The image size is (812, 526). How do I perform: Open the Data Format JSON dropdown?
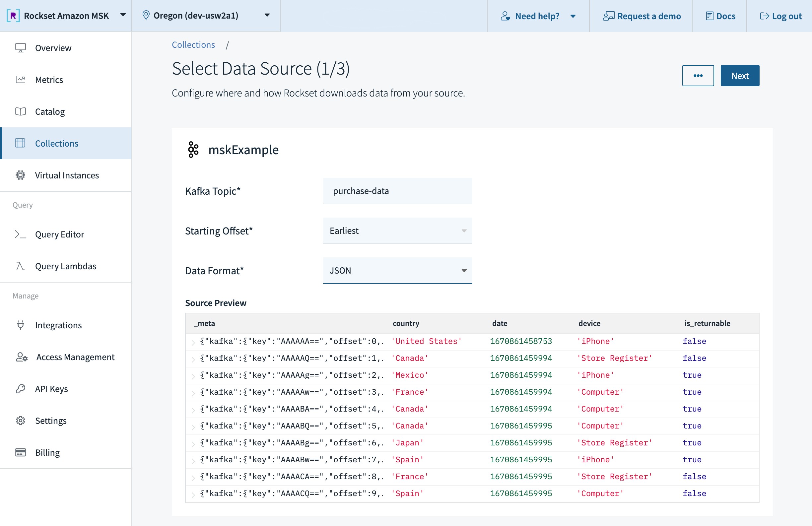pyautogui.click(x=397, y=271)
